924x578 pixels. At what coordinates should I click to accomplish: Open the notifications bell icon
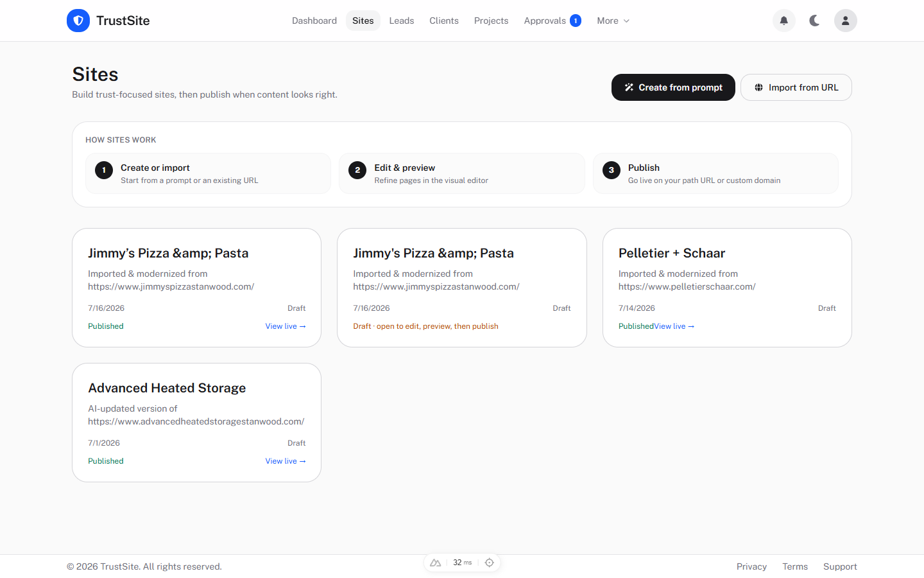(784, 21)
